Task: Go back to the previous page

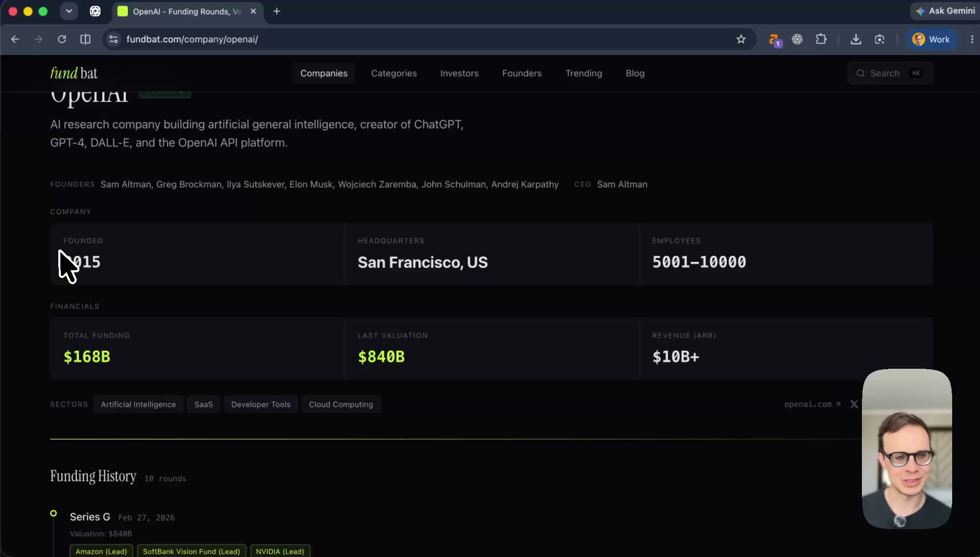Action: (15, 39)
